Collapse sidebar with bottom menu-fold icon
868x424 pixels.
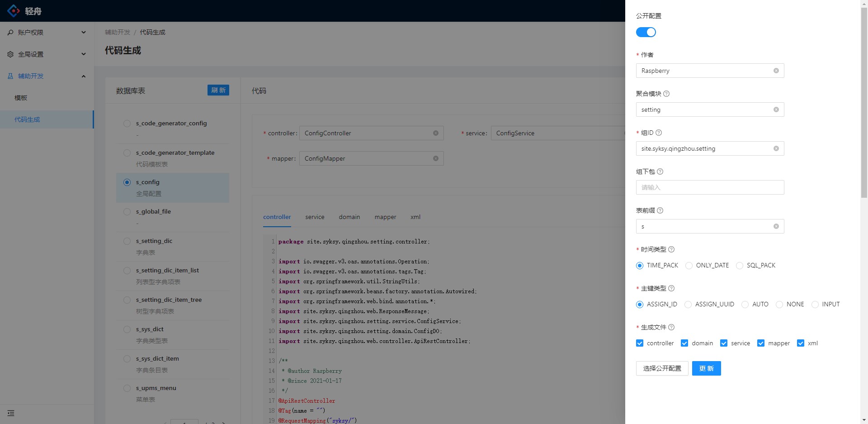click(x=11, y=413)
